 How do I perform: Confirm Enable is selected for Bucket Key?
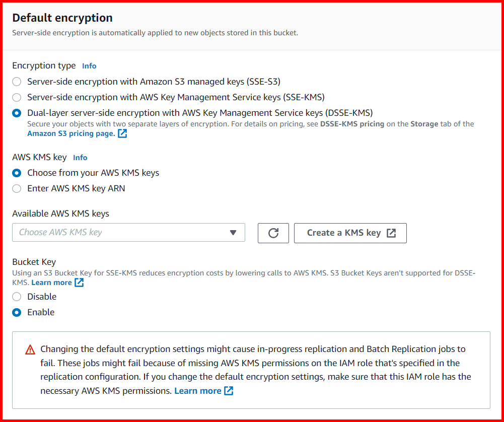pyautogui.click(x=16, y=312)
